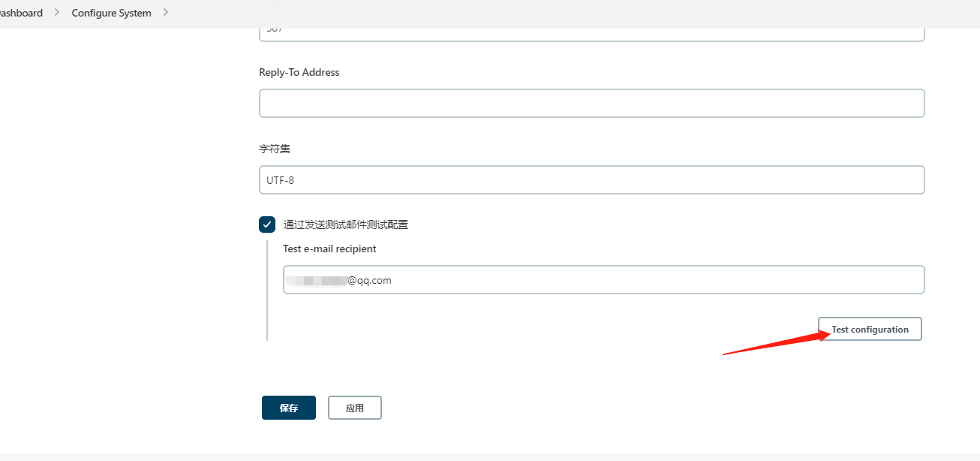
Task: Click the Dashboard breadcrumb link
Action: click(x=21, y=13)
